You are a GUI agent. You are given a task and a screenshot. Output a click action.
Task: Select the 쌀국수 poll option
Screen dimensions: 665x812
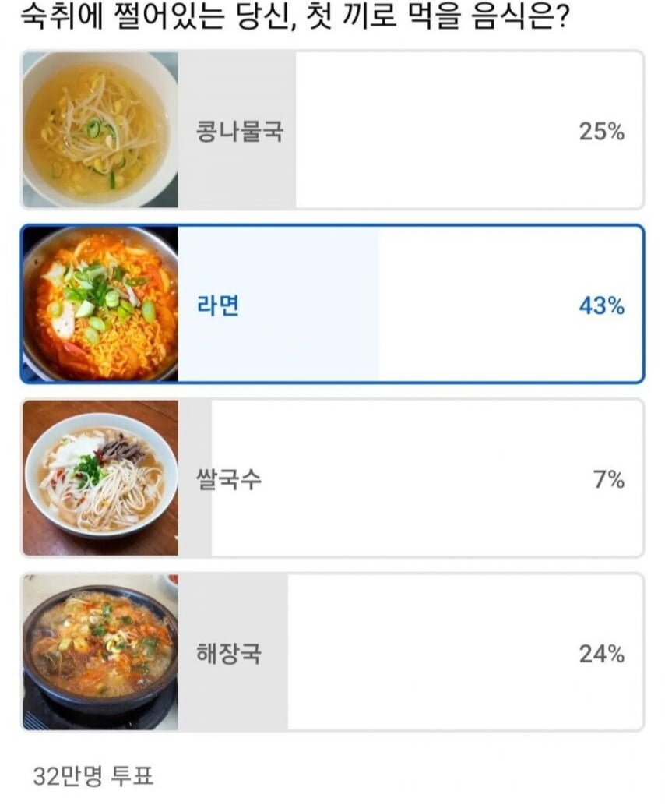(332, 478)
